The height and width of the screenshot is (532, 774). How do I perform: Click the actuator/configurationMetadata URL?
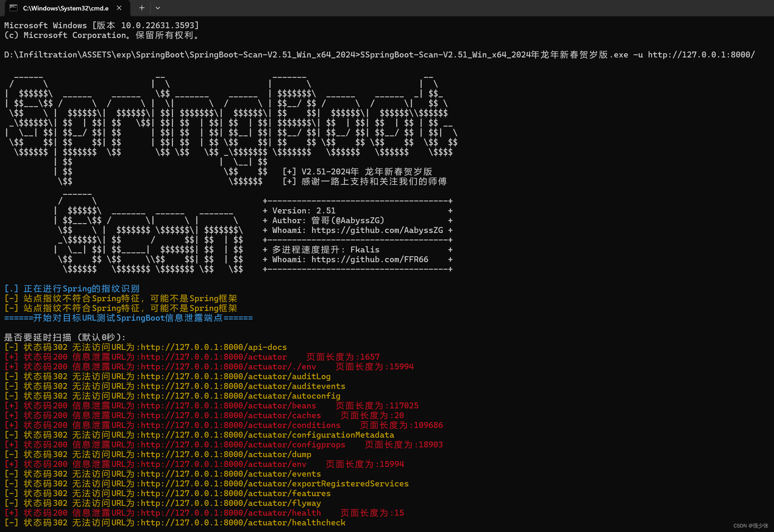tap(268, 435)
